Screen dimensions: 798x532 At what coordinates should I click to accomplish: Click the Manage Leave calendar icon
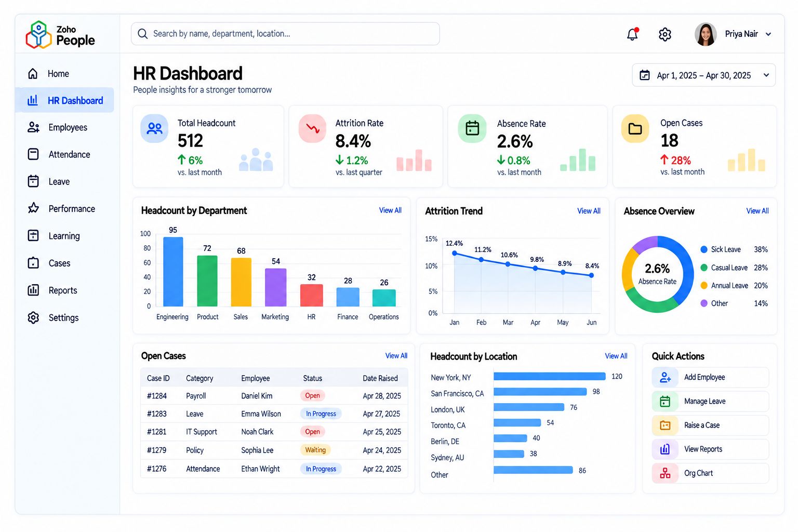665,401
